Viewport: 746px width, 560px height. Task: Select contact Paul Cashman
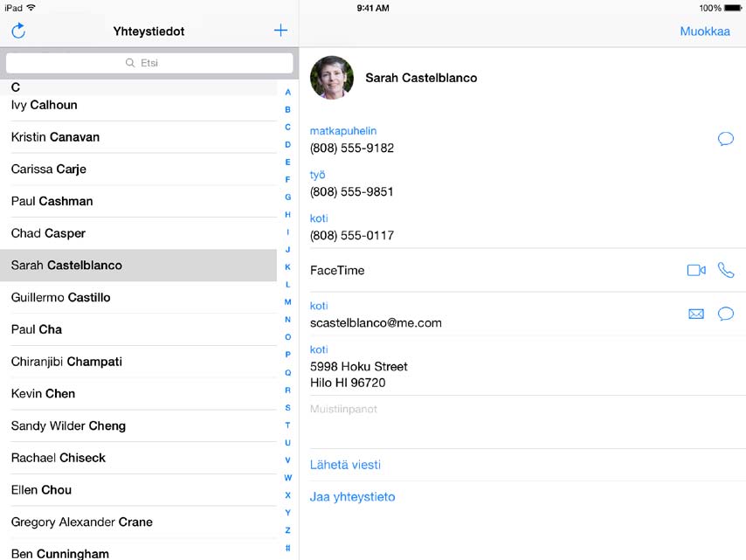(138, 201)
